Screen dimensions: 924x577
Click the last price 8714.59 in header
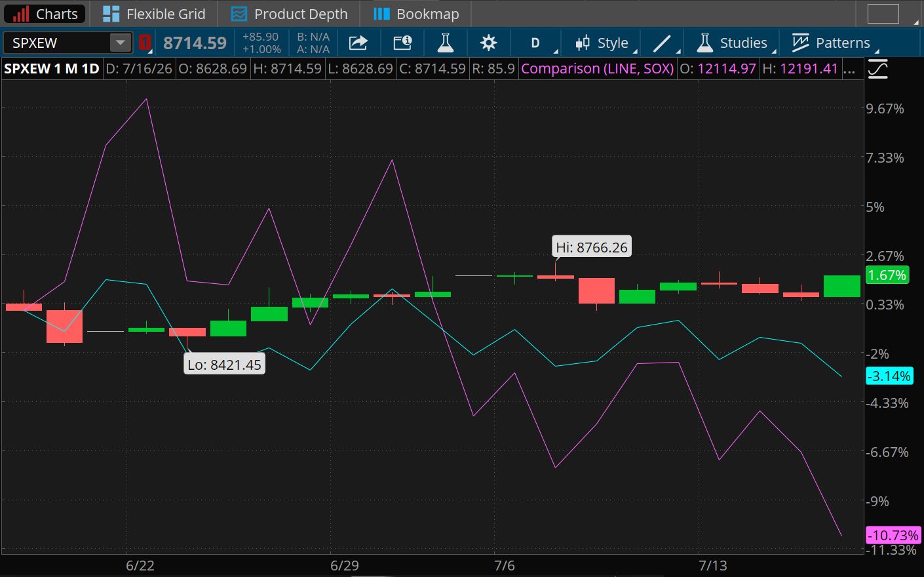point(195,43)
